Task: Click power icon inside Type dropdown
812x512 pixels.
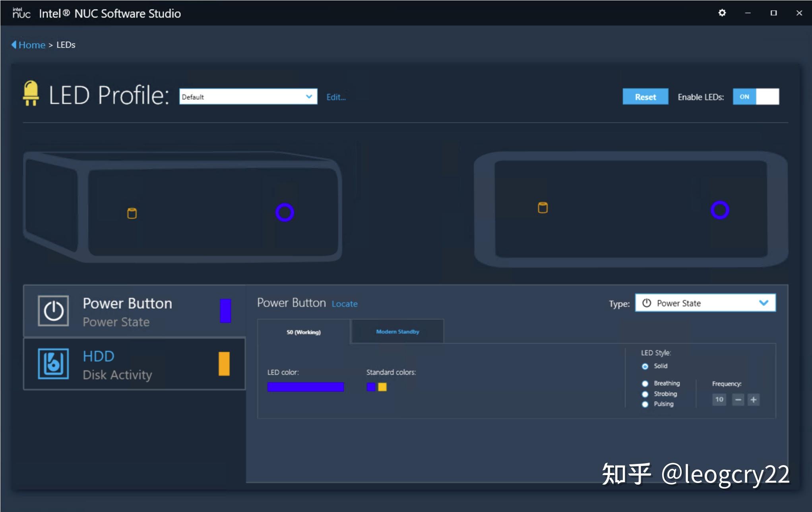Action: tap(647, 303)
